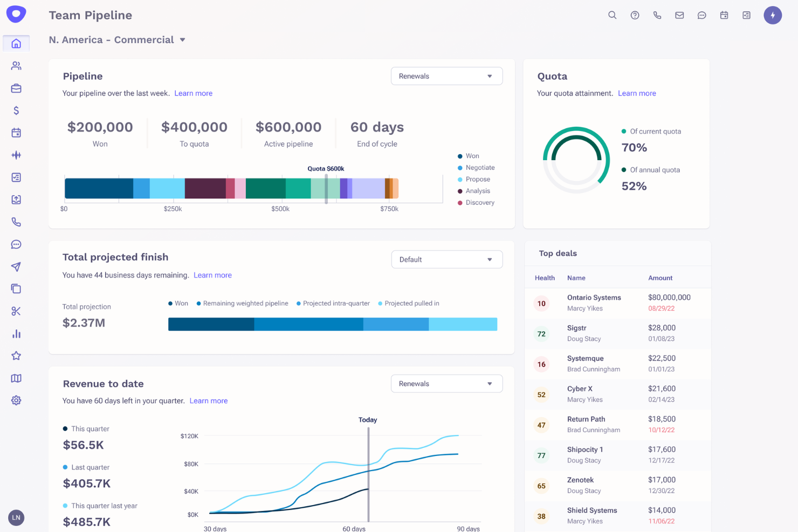Open the Cyber X deal
This screenshot has height=532, width=798.
click(617, 394)
